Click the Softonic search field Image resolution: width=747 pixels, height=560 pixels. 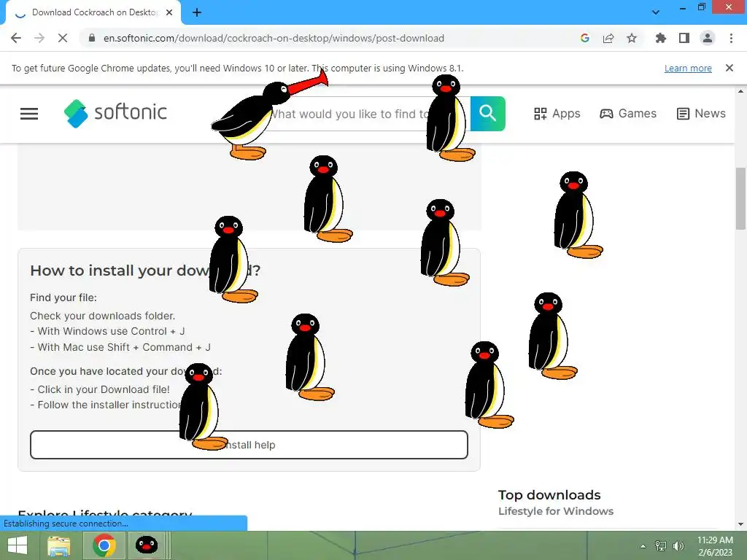pos(369,114)
